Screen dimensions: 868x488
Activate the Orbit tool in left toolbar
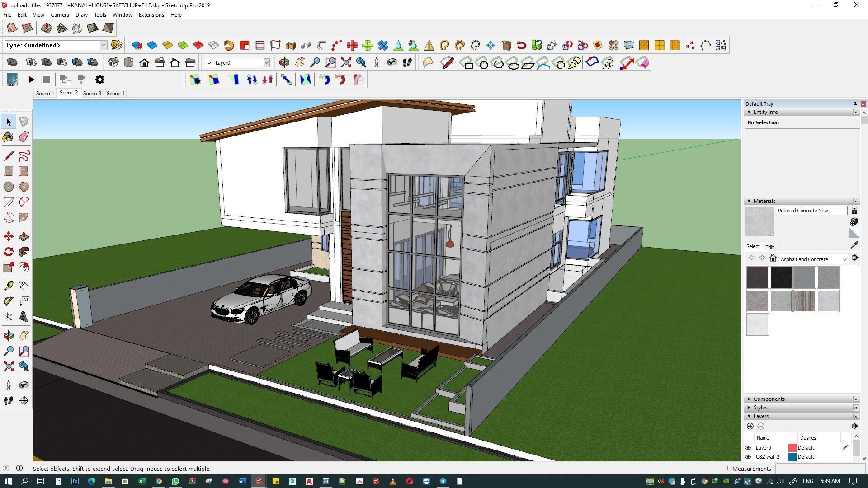tap(9, 335)
